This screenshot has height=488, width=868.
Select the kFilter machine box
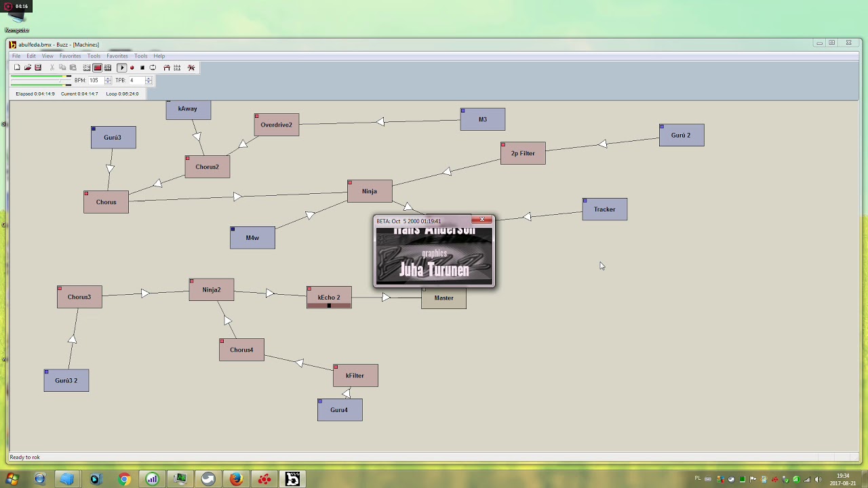coord(355,375)
